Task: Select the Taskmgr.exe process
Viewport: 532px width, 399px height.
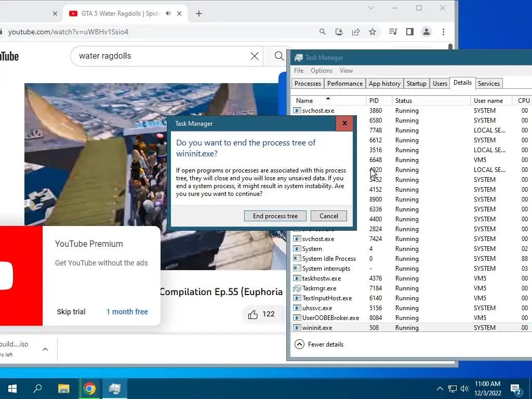Action: (411, 288)
